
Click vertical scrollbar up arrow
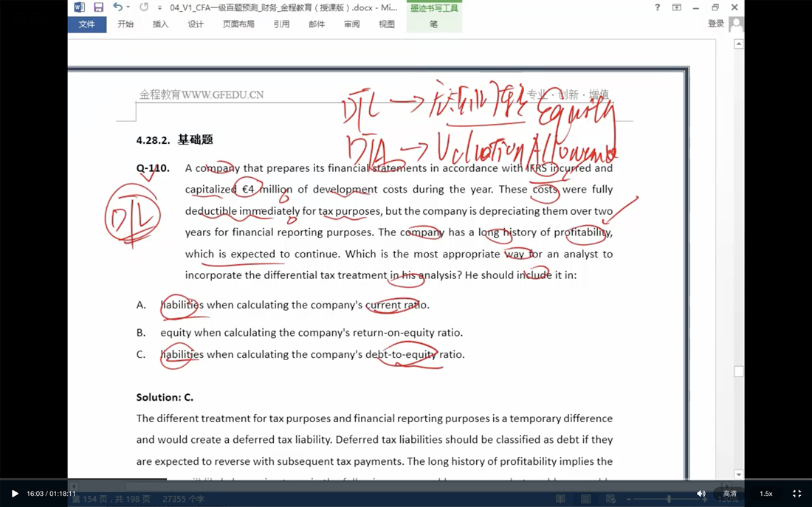point(739,44)
